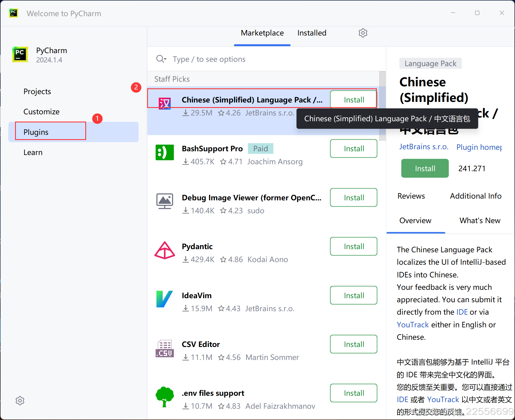515x420 pixels.
Task: Install the CSV Editor plugin
Action: [x=353, y=344]
